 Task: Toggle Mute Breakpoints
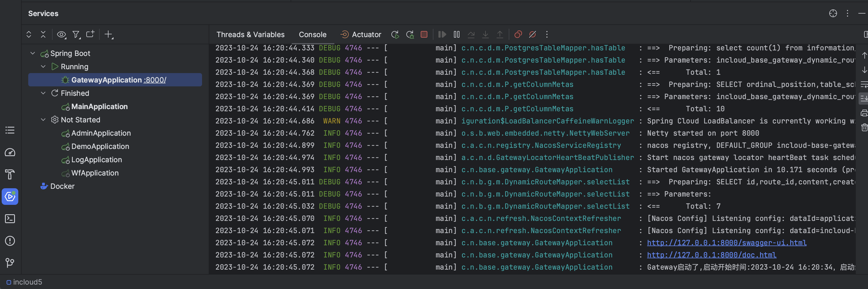click(532, 34)
